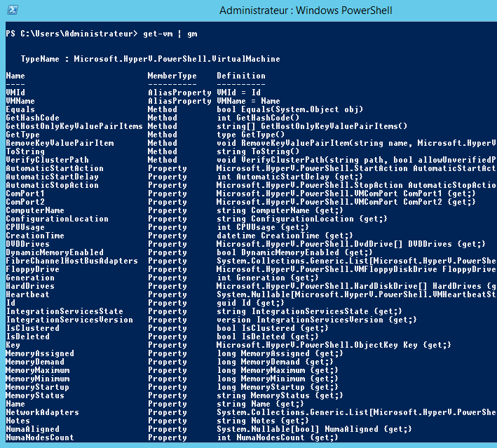This screenshot has width=497, height=448.
Task: Click the Name column header
Action: tap(15, 76)
